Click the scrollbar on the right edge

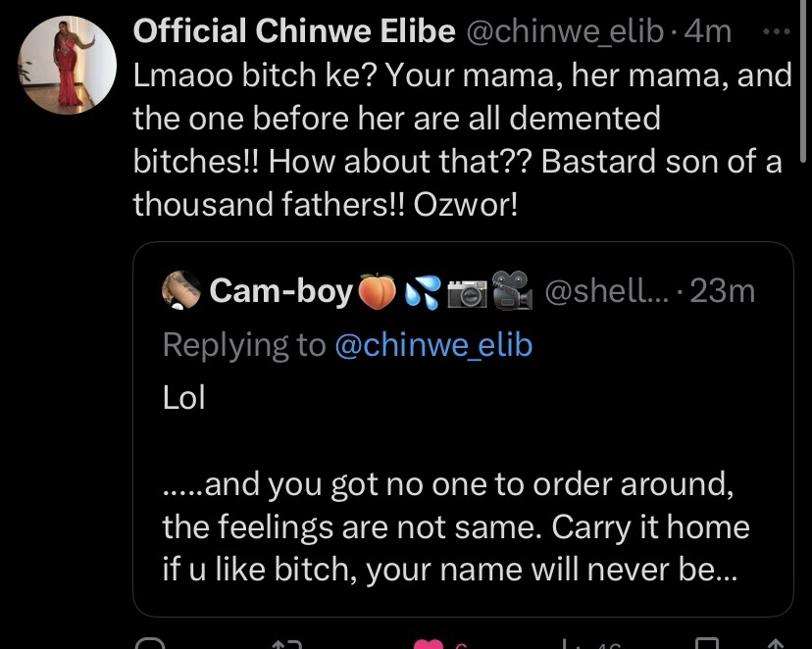pyautogui.click(x=803, y=82)
